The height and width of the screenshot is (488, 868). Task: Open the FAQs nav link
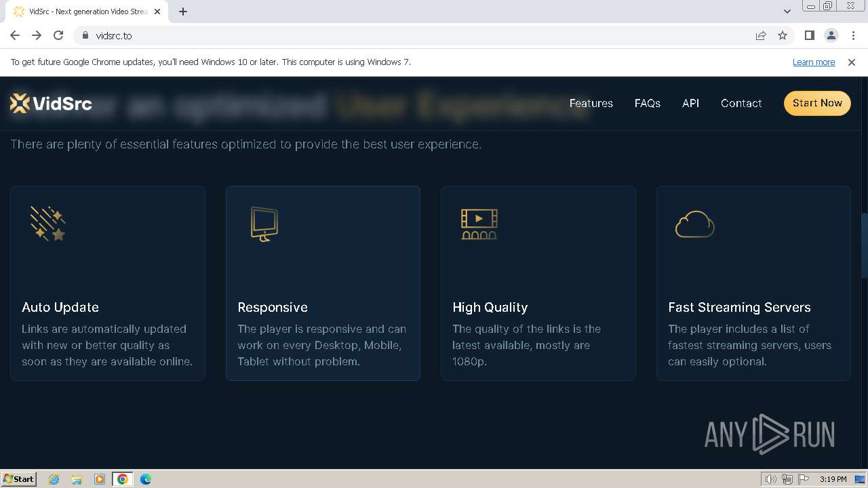[x=648, y=103]
